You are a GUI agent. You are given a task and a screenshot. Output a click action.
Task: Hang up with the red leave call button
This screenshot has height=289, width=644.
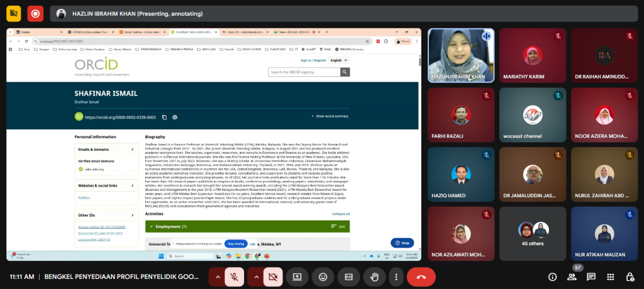[421, 276]
